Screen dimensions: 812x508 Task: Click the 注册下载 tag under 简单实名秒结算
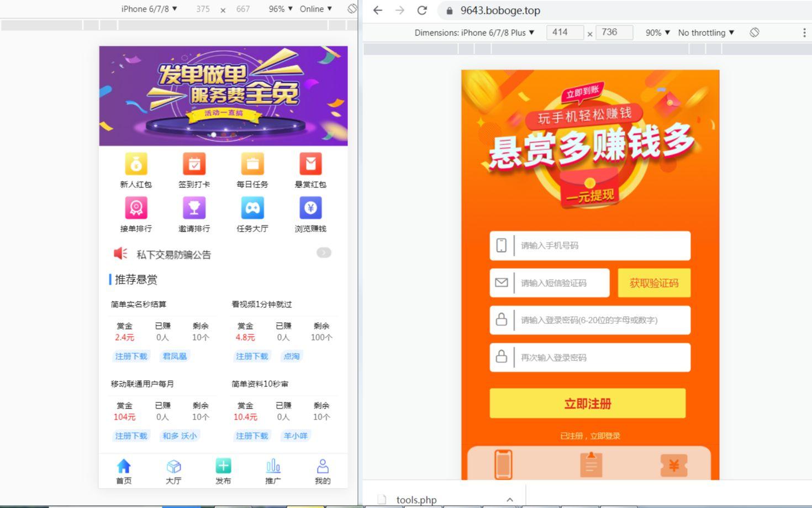131,357
